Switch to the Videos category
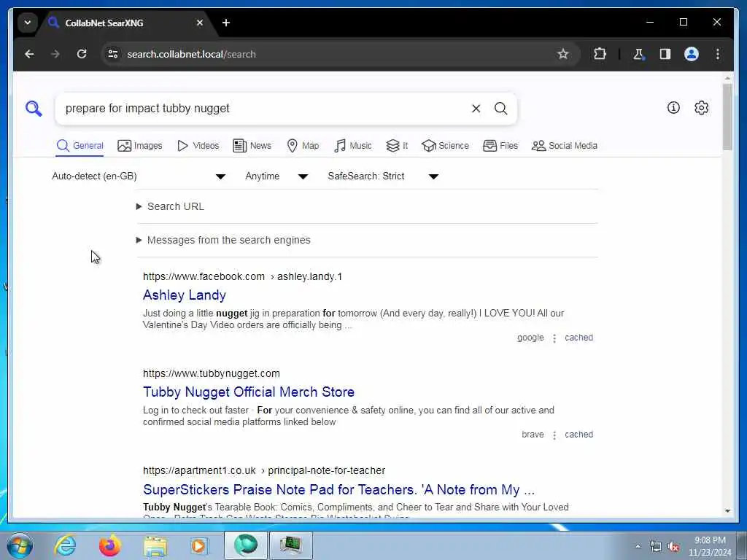The image size is (747, 560). 198,146
